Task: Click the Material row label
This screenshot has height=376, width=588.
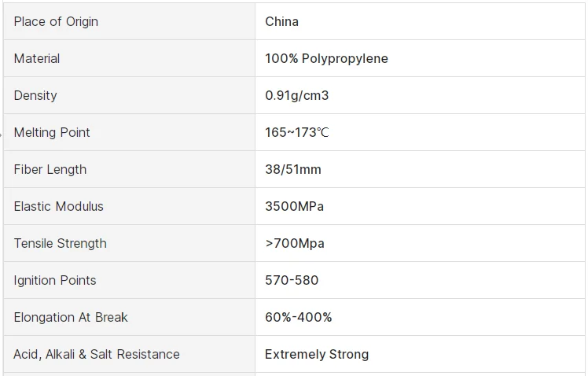Action: [37, 58]
